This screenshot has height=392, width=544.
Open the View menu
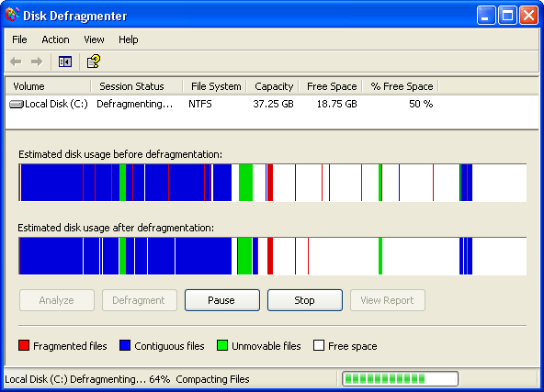pyautogui.click(x=94, y=39)
